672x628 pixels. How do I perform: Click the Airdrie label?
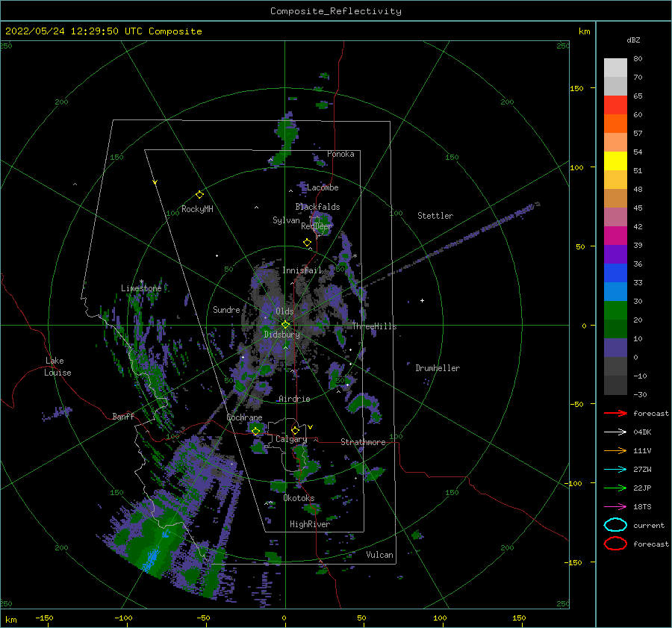click(294, 399)
